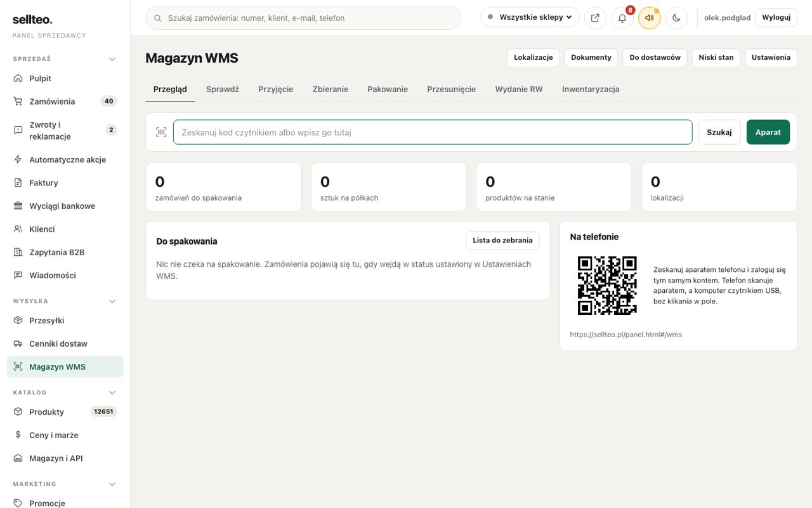
Task: Switch to the Sprawdź tab
Action: [x=223, y=90]
